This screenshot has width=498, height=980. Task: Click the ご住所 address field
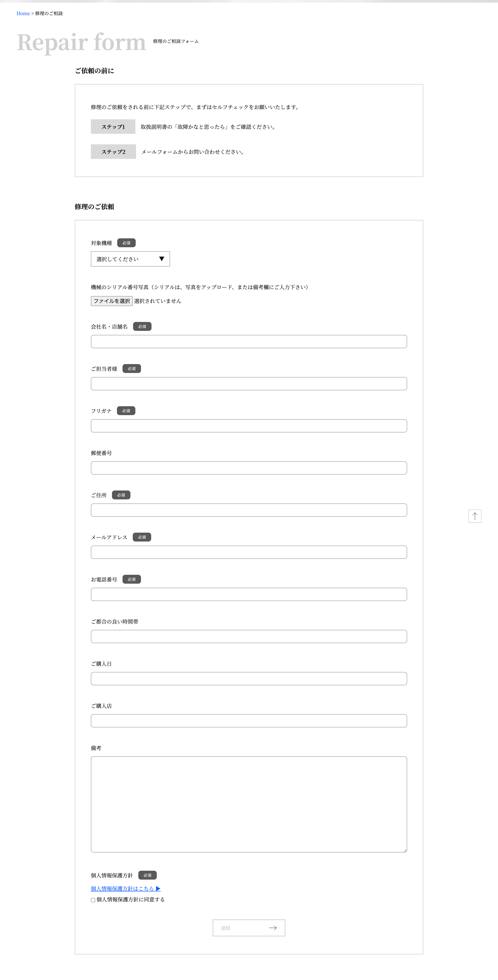click(x=249, y=510)
